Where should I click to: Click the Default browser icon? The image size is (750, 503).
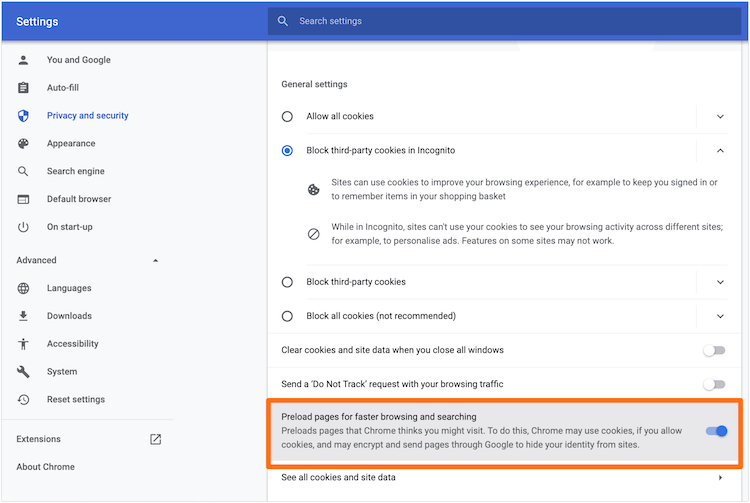point(23,200)
